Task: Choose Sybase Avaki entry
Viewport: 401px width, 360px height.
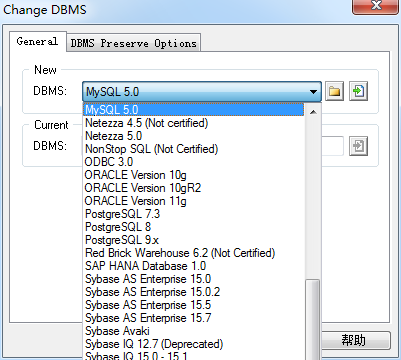Action: point(193,331)
